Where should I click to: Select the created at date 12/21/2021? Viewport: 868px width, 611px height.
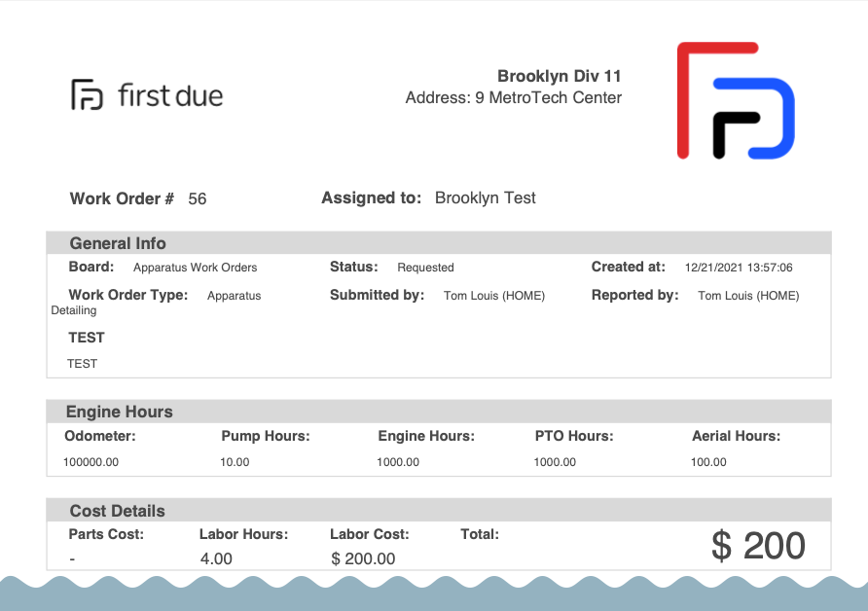tap(713, 268)
